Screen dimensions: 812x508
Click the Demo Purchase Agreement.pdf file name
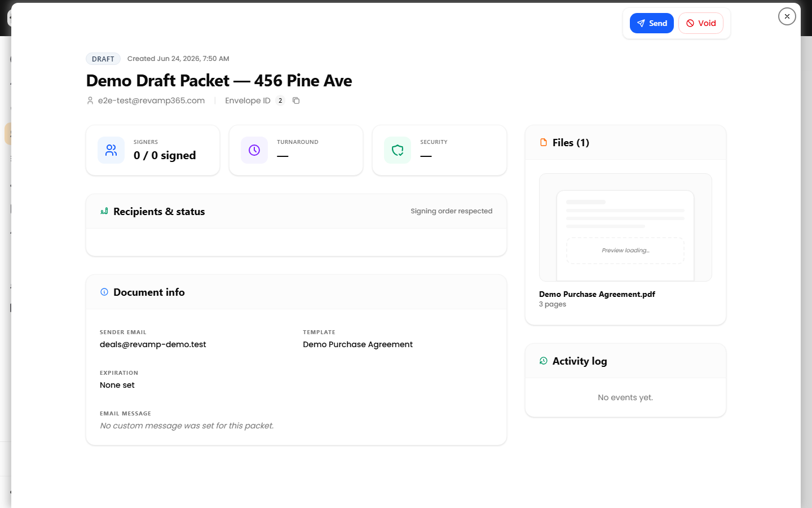click(597, 294)
